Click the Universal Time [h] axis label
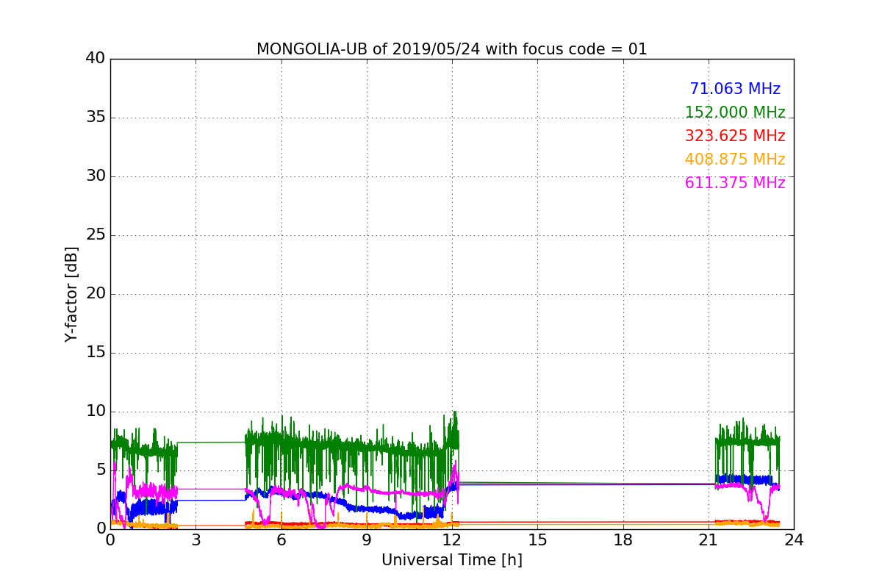 451,560
